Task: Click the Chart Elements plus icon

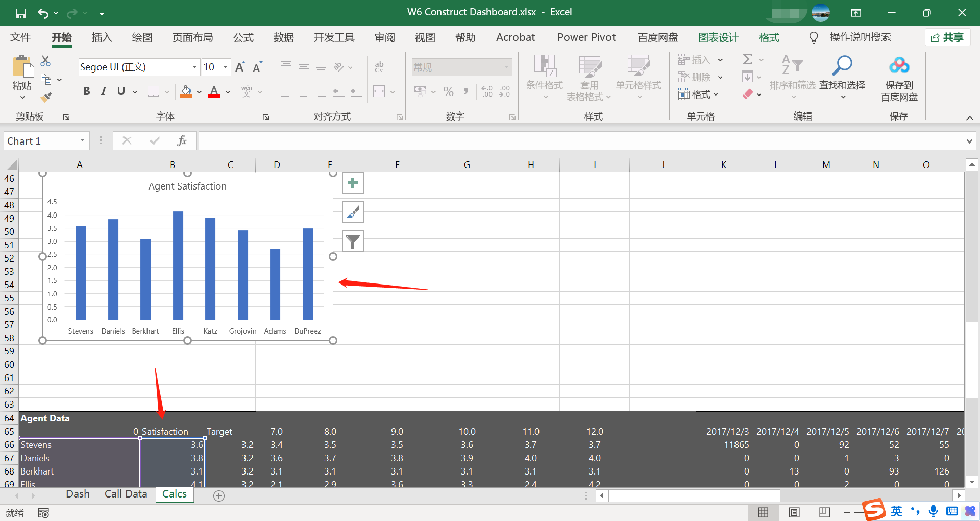Action: pyautogui.click(x=353, y=183)
